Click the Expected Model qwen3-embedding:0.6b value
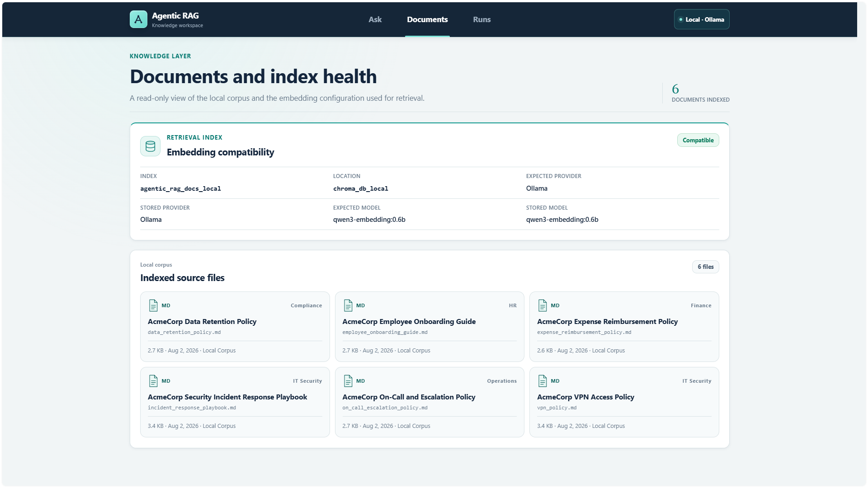 [x=369, y=220]
